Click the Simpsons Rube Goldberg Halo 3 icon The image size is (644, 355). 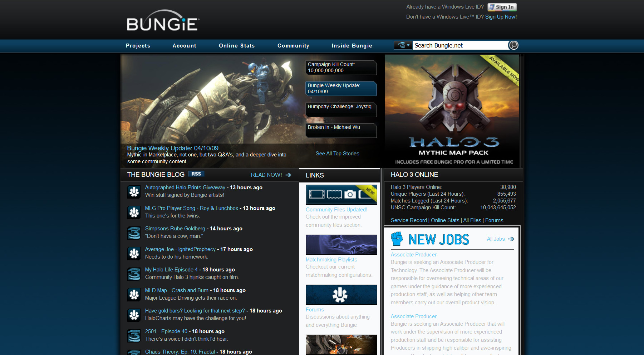pos(134,233)
